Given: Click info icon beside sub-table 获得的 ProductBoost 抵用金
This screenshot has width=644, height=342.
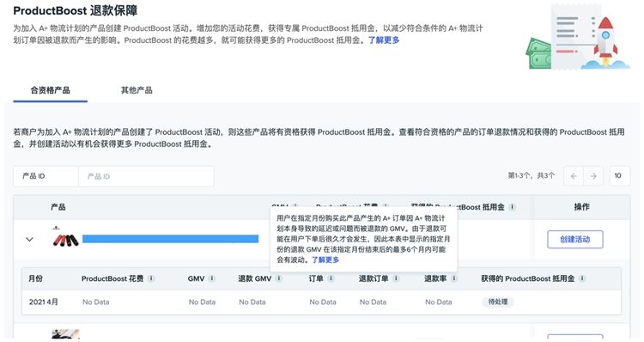Looking at the screenshot, I should pyautogui.click(x=582, y=278).
